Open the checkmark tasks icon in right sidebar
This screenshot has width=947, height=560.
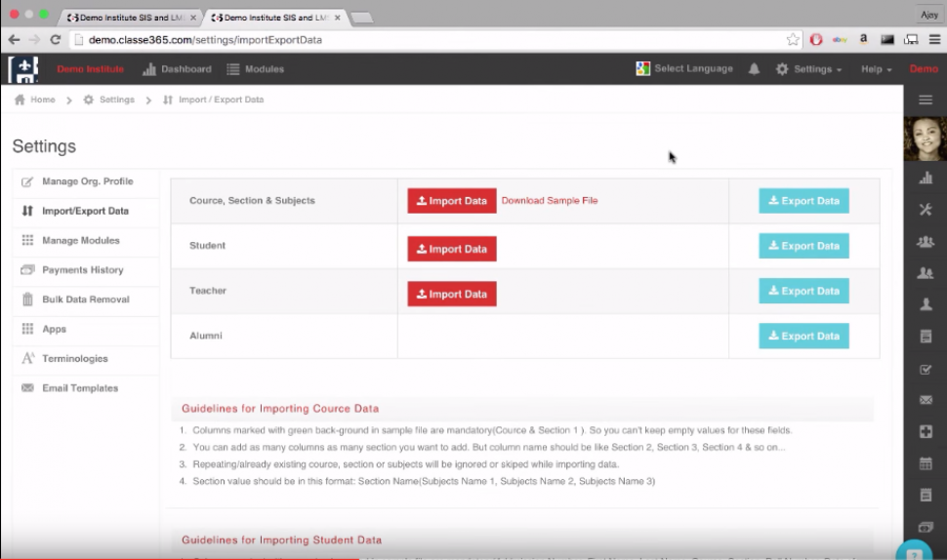(926, 369)
